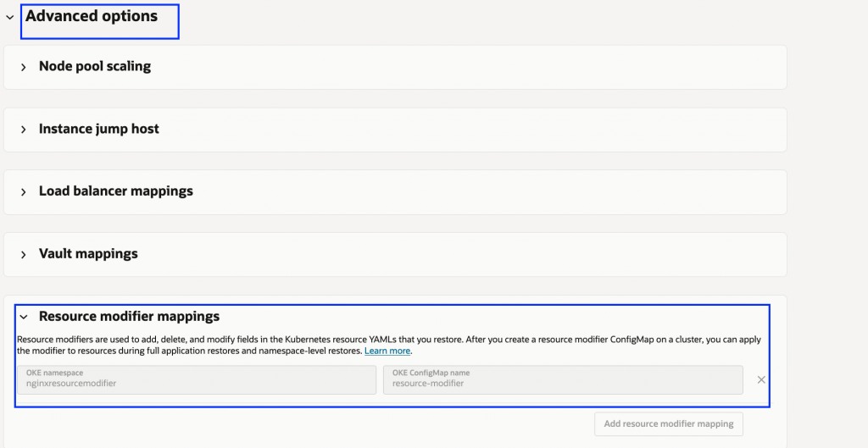This screenshot has height=448, width=868.
Task: Click the Resource modifier mappings title
Action: tap(129, 316)
